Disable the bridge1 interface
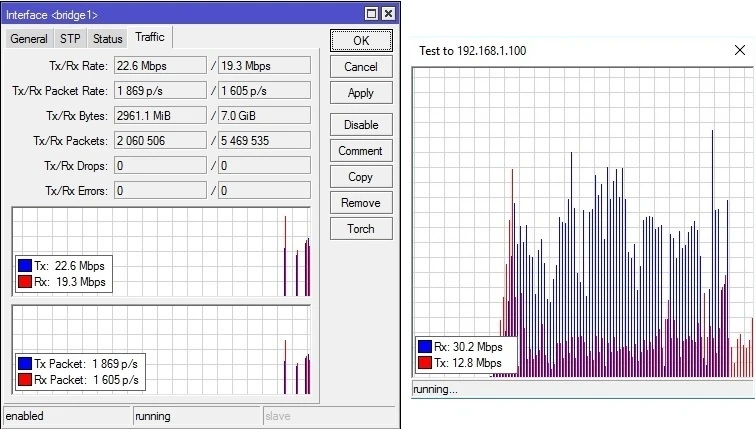Image resolution: width=756 pixels, height=429 pixels. pyautogui.click(x=361, y=125)
